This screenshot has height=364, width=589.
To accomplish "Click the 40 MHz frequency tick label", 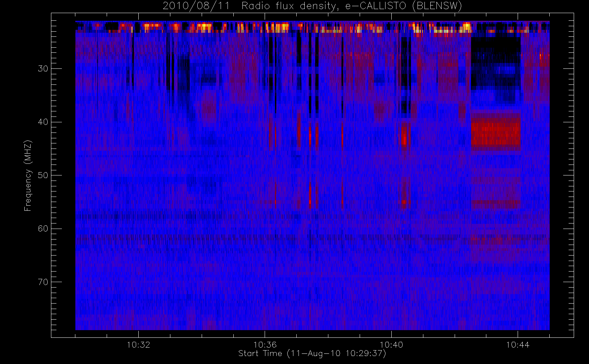I will click(43, 122).
